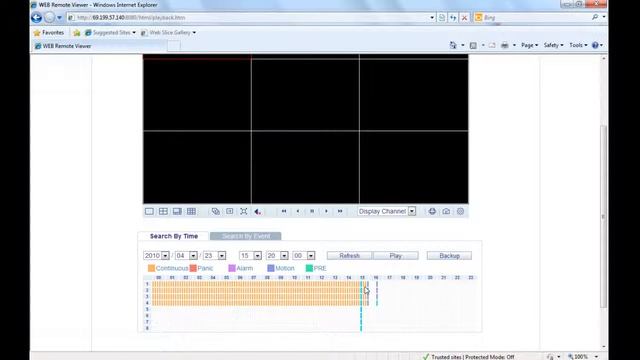Play backward with the reverse arrow
Image resolution: width=640 pixels, height=360 pixels.
(298, 211)
